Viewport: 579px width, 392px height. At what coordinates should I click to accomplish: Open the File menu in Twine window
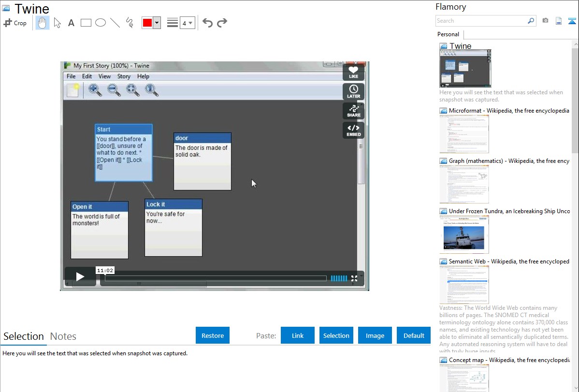(x=71, y=76)
